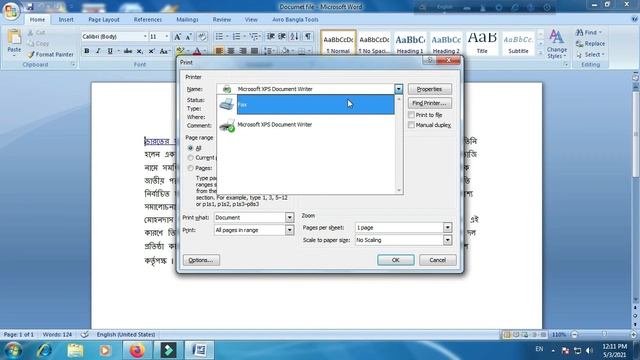Open the Avro Bangla Tools tab
The height and width of the screenshot is (360, 640).
click(x=295, y=20)
